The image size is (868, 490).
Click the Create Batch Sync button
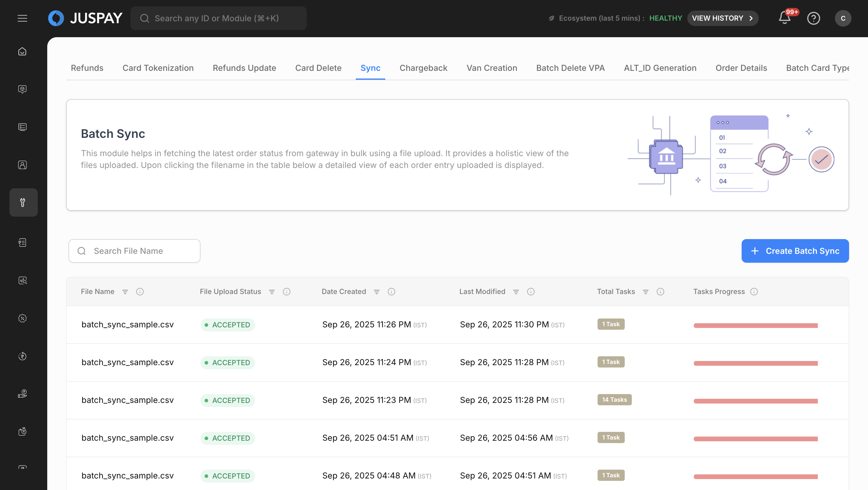(x=795, y=251)
